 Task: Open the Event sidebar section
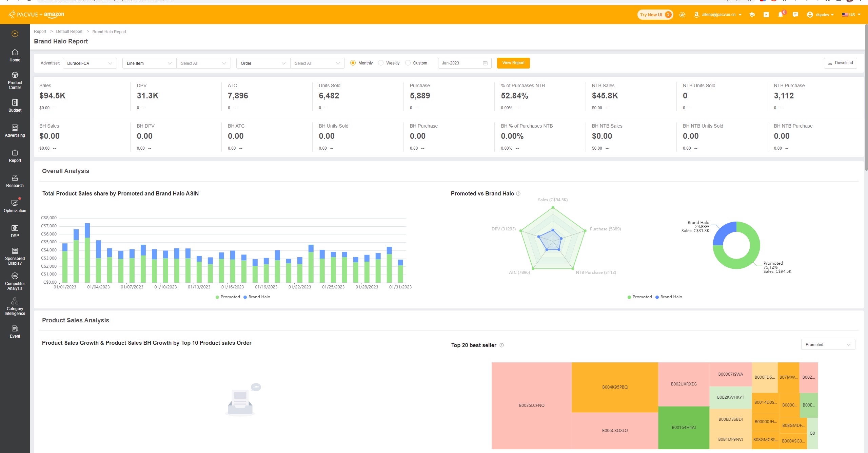[x=15, y=332]
